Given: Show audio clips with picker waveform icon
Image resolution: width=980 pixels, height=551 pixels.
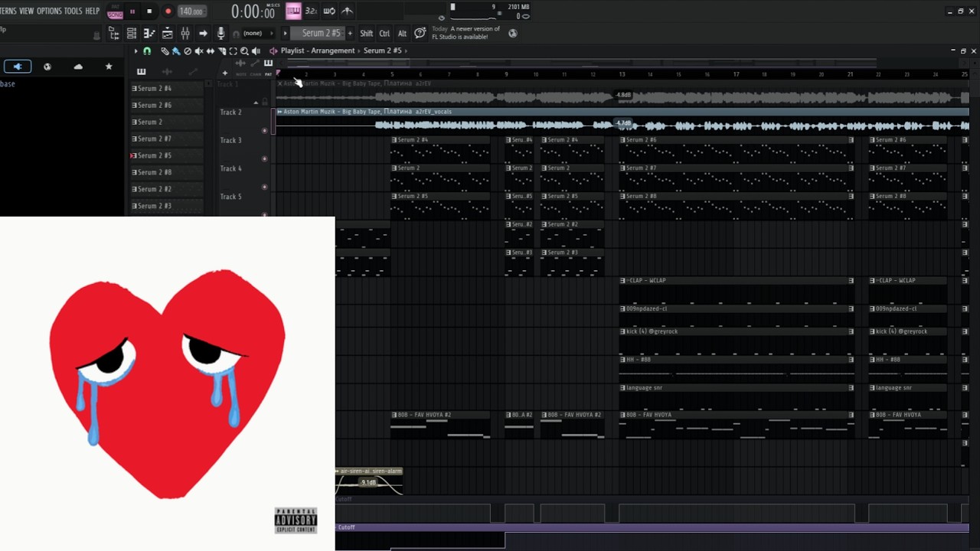Looking at the screenshot, I should pyautogui.click(x=167, y=72).
